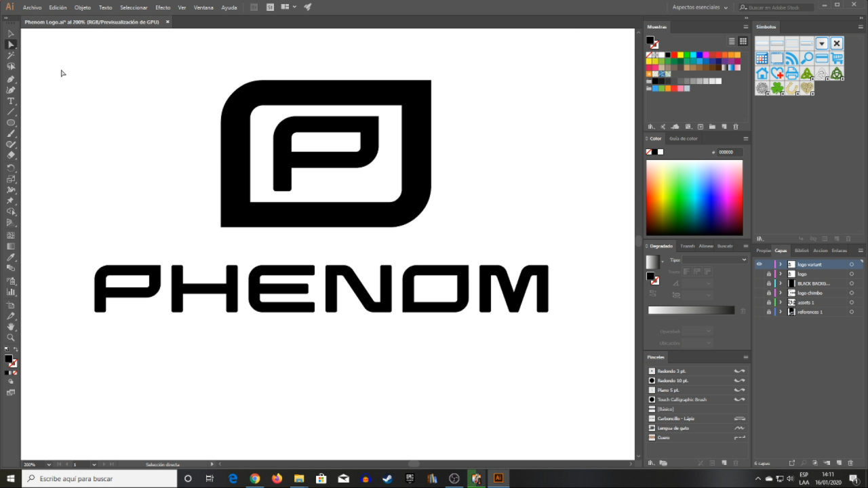Open the Objeto menu
868x488 pixels.
pyautogui.click(x=83, y=7)
